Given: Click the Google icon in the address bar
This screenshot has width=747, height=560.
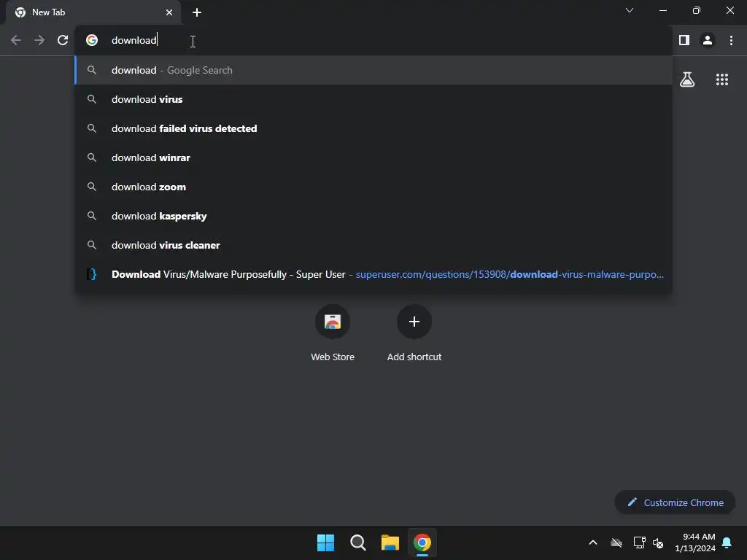Looking at the screenshot, I should tap(92, 41).
